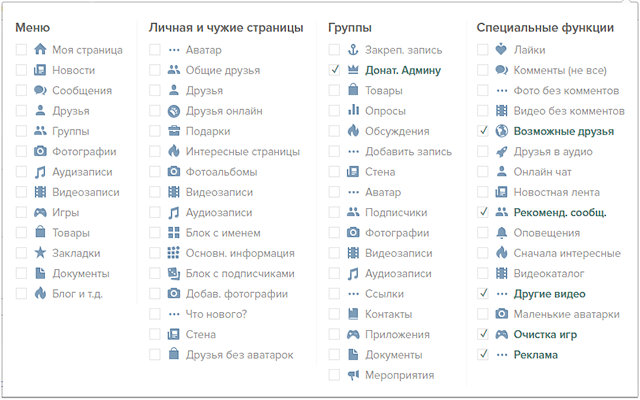640x400 pixels.
Task: Disable the Другие видео checkbox
Action: coord(482,293)
